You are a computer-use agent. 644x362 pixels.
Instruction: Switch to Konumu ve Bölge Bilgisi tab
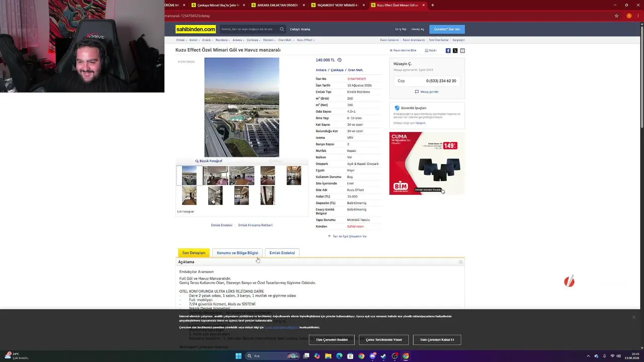(x=237, y=253)
